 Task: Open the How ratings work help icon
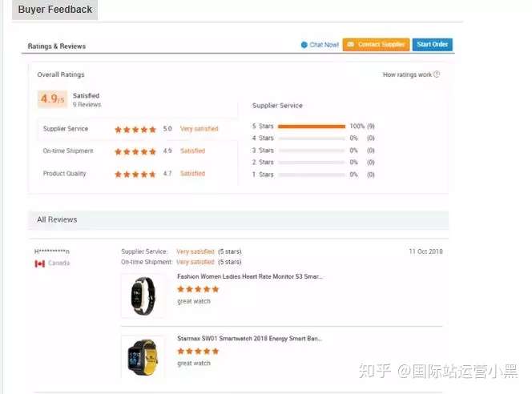click(x=437, y=74)
